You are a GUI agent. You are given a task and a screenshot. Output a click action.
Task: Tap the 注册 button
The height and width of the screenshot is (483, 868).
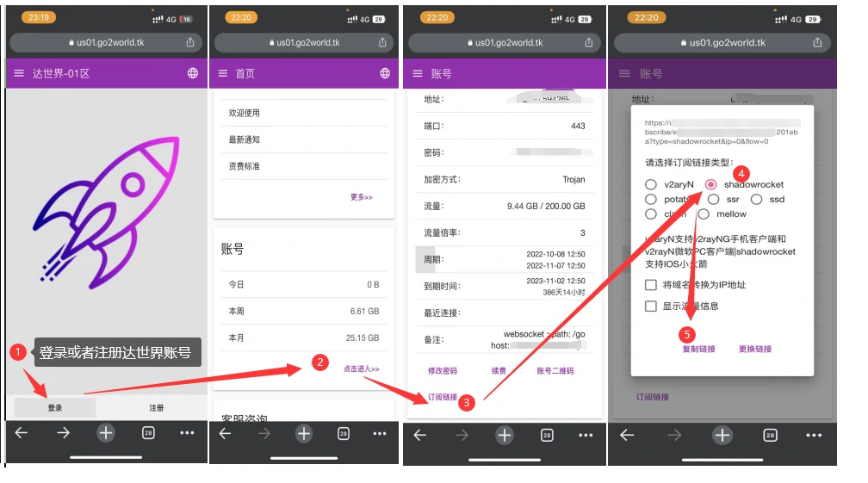(156, 407)
